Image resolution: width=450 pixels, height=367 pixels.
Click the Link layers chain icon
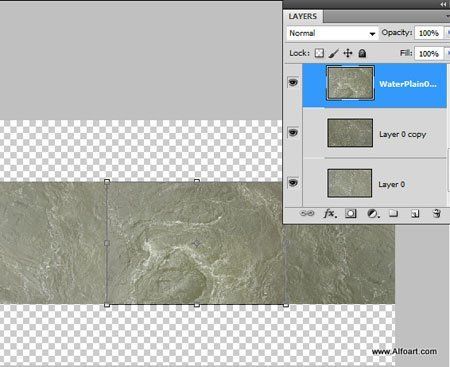point(307,213)
